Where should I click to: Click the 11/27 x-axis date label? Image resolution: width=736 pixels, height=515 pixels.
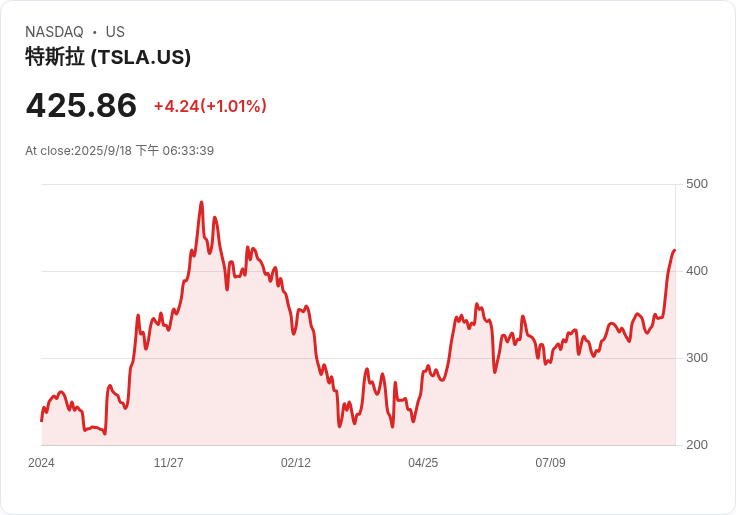coord(168,463)
